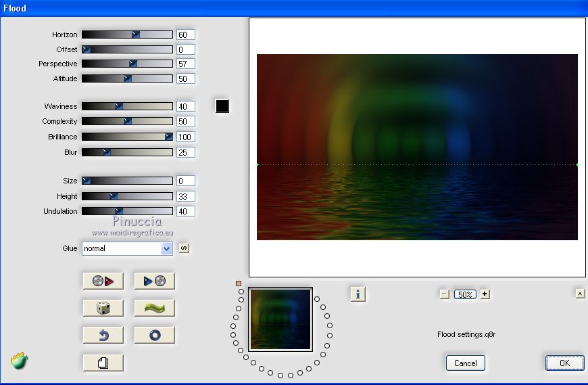Click the Perspective value field showing 57
This screenshot has height=385, width=588.
[186, 64]
